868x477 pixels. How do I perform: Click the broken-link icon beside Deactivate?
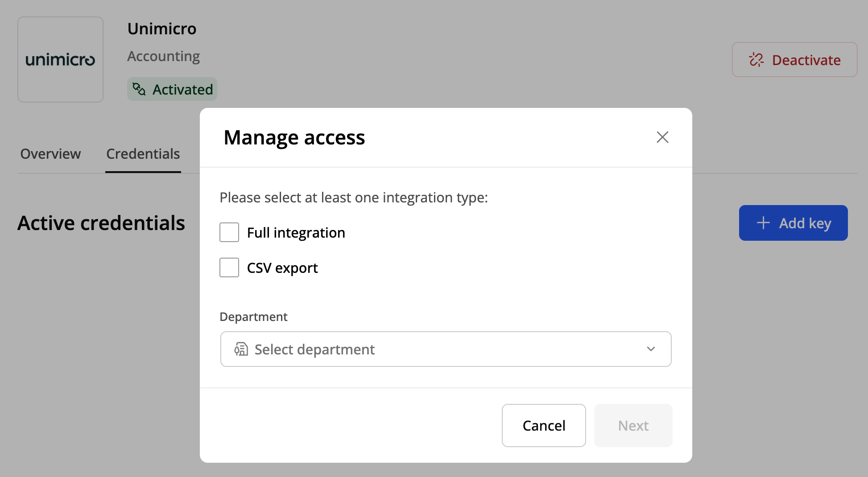[756, 60]
